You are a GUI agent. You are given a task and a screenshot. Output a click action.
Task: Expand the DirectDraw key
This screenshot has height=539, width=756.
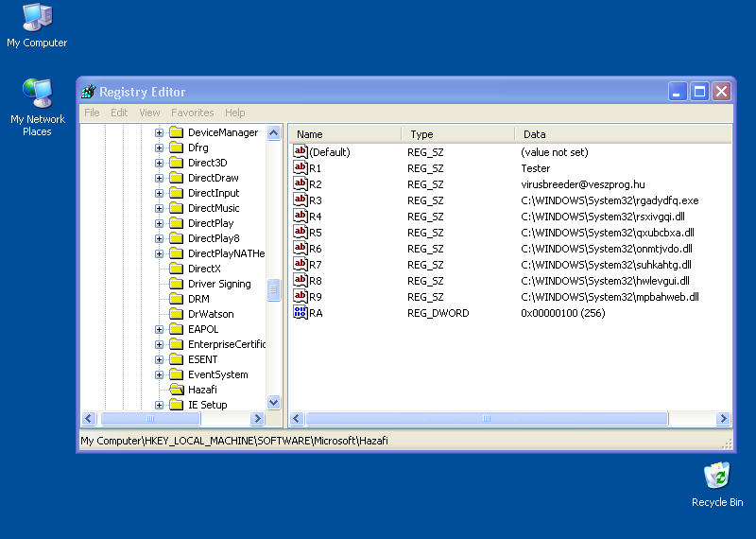click(159, 178)
